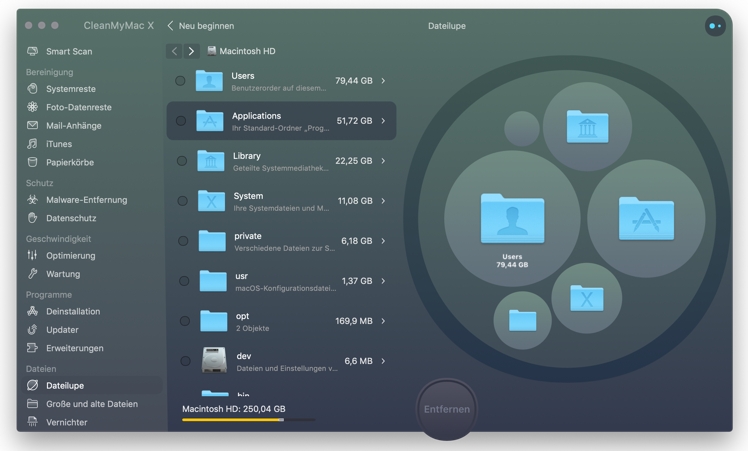Select the Library folder checkbox
This screenshot has height=451, width=748.
pyautogui.click(x=181, y=161)
